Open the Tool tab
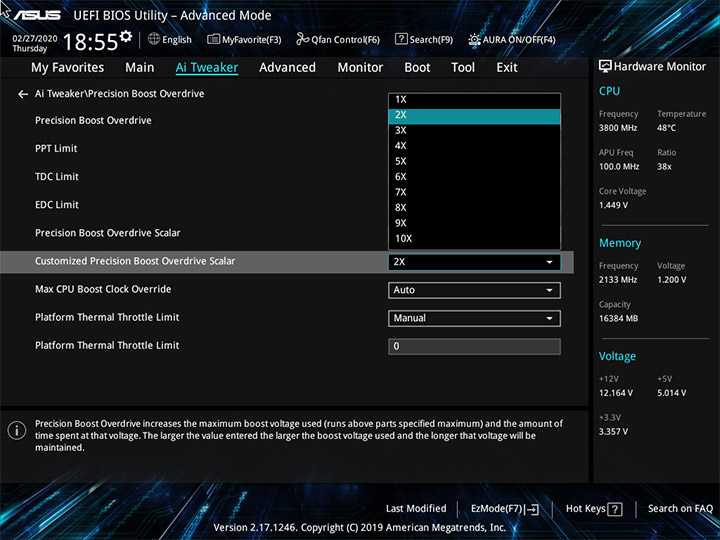720x540 pixels. click(463, 68)
